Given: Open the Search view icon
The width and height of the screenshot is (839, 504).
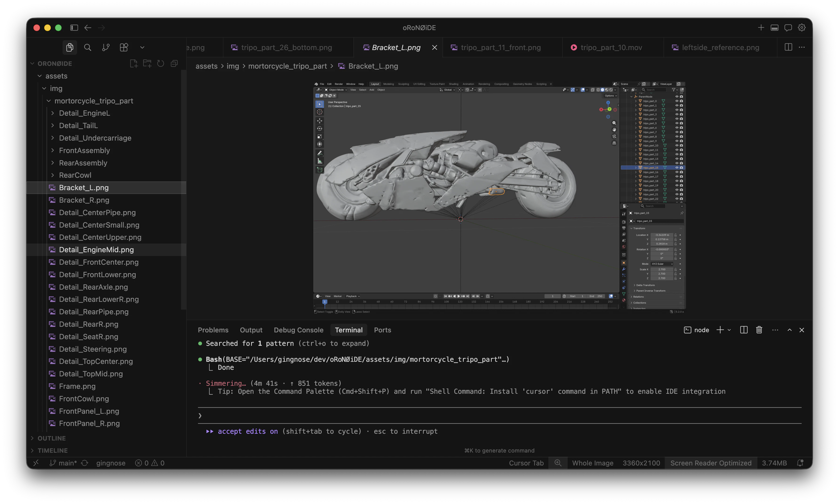Looking at the screenshot, I should [88, 47].
